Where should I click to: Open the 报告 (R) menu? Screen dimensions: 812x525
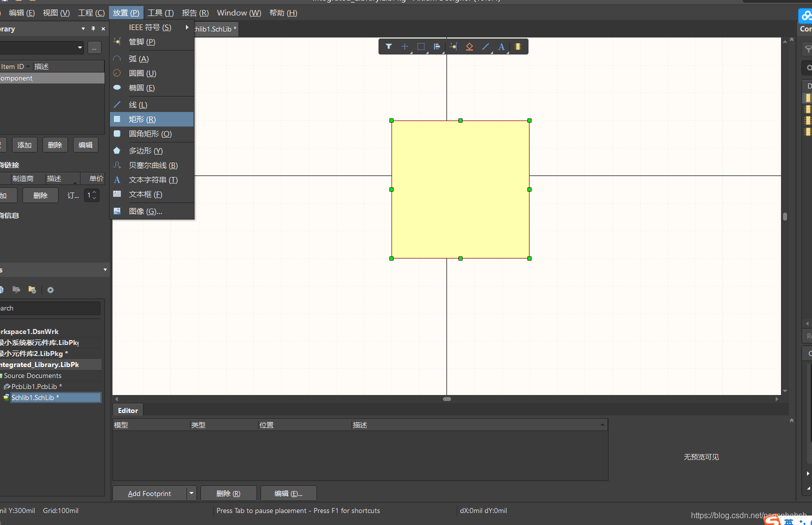(195, 12)
